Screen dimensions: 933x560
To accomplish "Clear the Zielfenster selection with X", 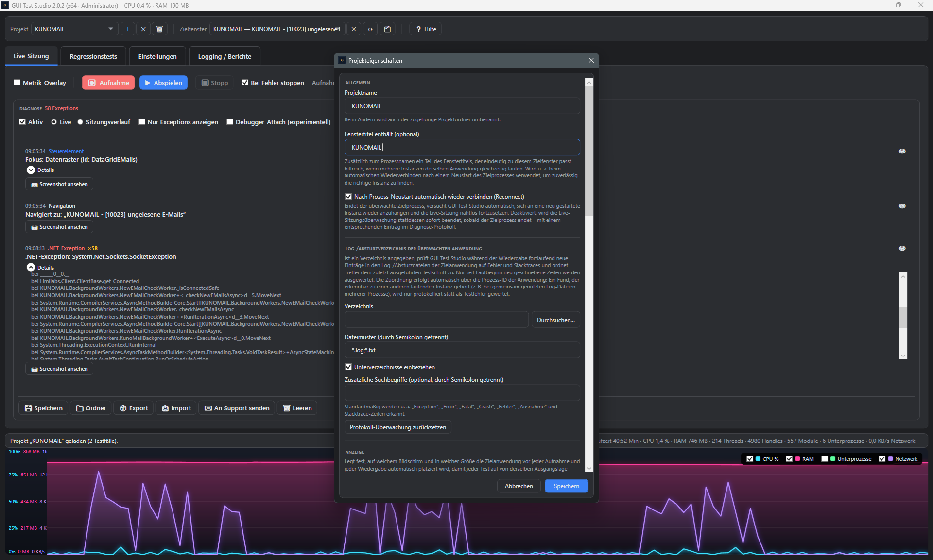I will (354, 29).
